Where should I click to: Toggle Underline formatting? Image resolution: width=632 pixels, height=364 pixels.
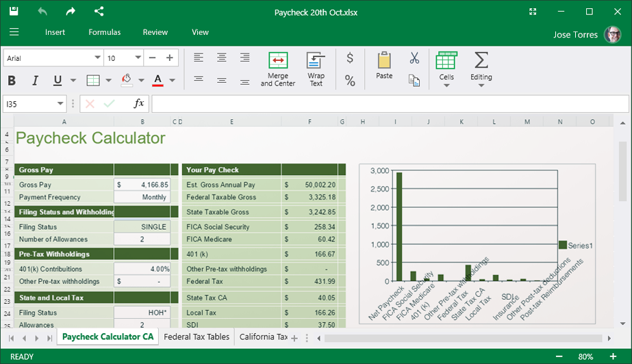pyautogui.click(x=57, y=81)
